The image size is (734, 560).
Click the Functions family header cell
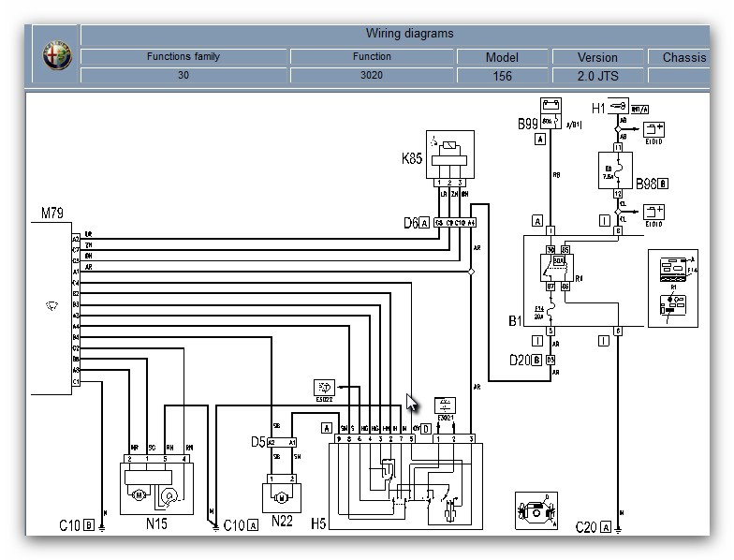[x=183, y=57]
